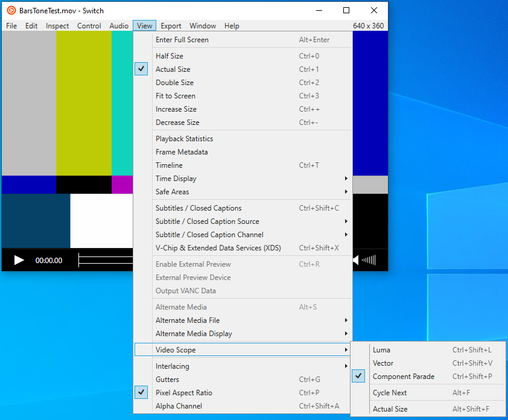Image resolution: width=508 pixels, height=420 pixels.
Task: Choose Cycle Next in Video Scope submenu
Action: 428,392
